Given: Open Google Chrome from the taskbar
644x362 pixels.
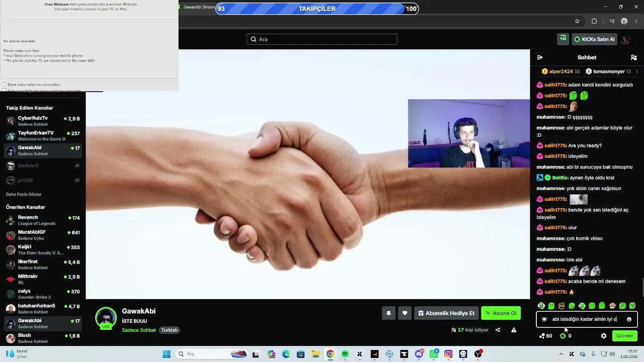Looking at the screenshot, I should 330,354.
